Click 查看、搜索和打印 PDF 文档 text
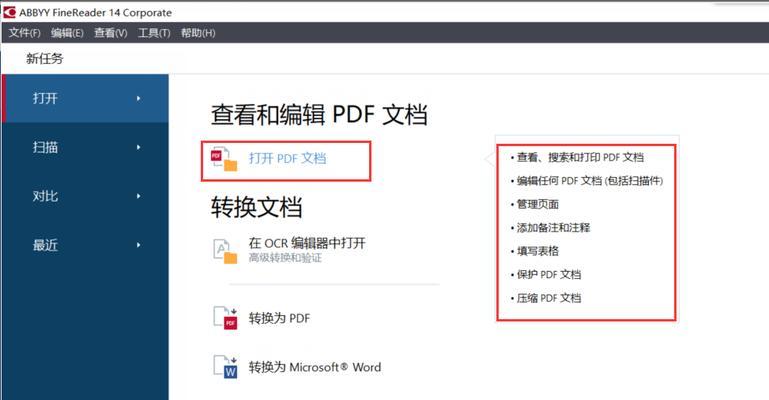 580,157
